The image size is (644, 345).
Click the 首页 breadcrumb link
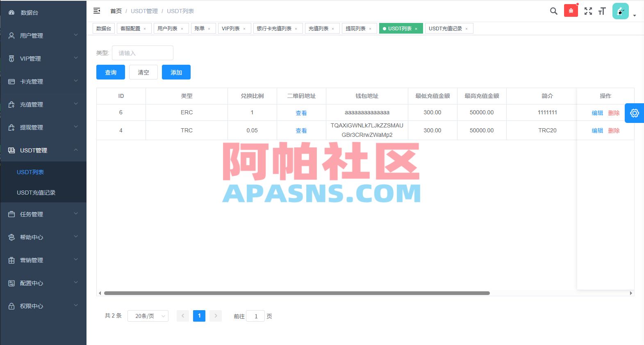click(116, 11)
